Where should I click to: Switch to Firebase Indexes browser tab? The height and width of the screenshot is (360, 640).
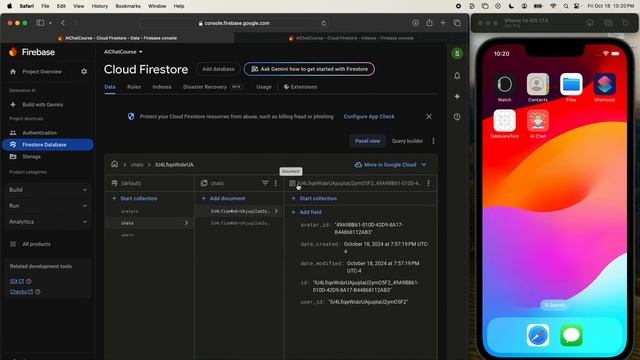click(351, 38)
